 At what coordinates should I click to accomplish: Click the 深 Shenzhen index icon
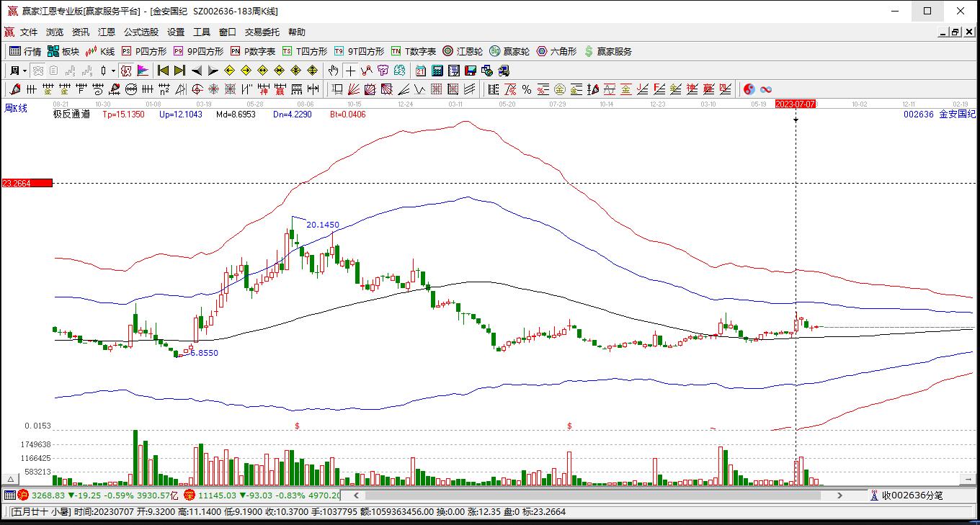coord(190,495)
